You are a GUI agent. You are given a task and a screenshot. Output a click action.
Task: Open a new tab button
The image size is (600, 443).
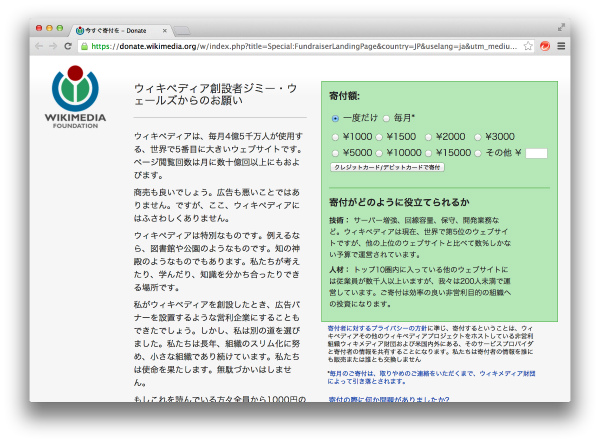coord(182,31)
